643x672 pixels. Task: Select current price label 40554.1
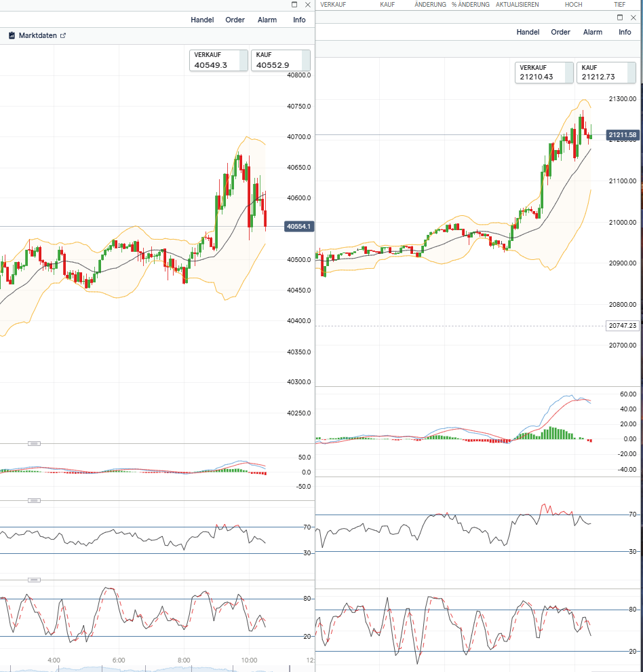click(x=299, y=226)
